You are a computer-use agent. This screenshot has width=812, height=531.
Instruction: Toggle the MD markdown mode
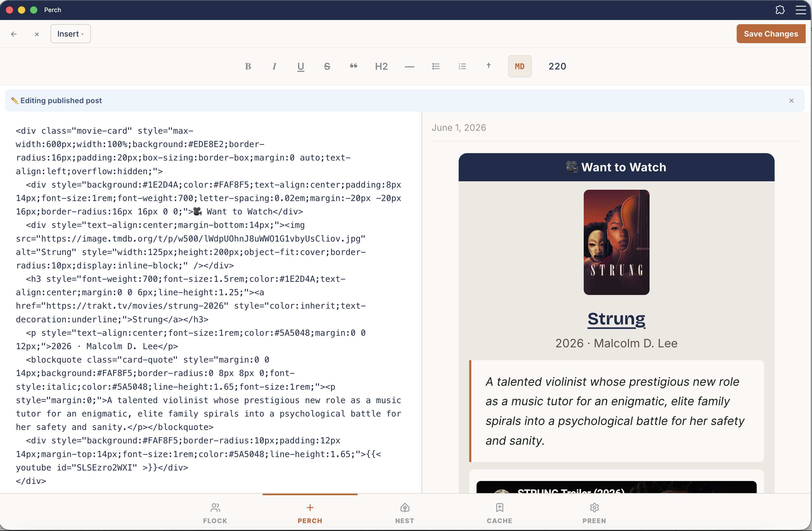coord(520,66)
